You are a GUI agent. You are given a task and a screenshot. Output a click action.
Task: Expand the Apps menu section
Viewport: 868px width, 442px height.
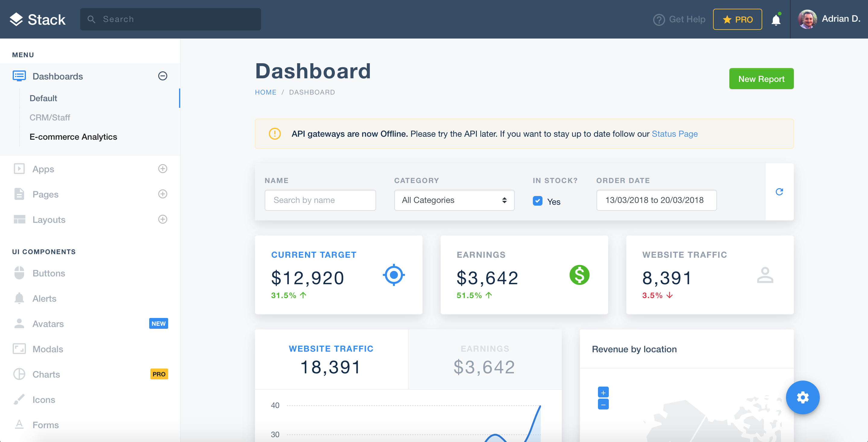(162, 169)
